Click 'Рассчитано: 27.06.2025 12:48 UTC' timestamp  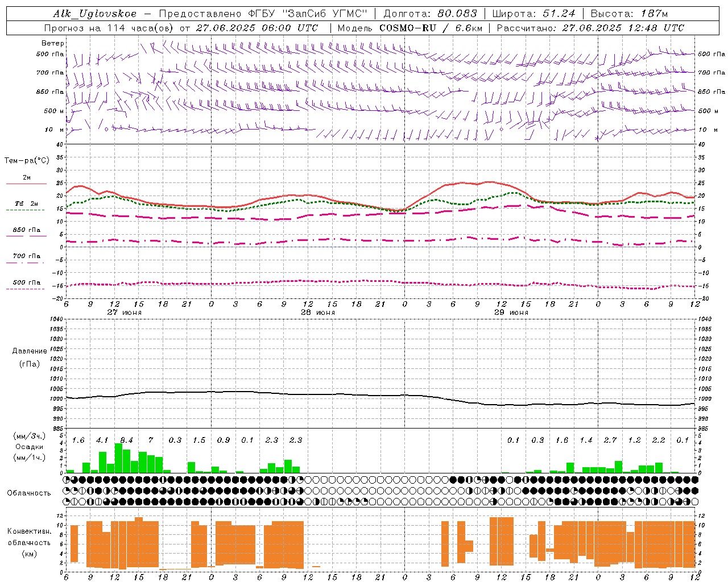[x=590, y=28]
